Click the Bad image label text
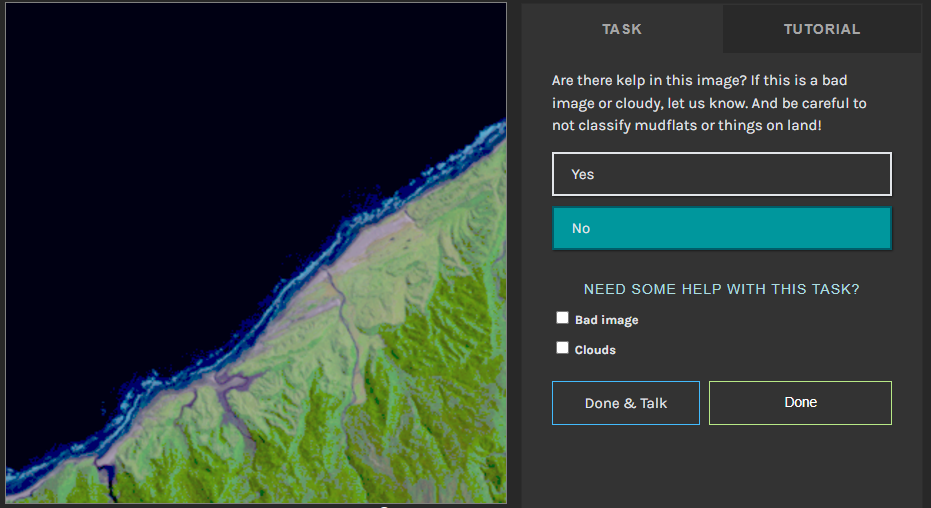This screenshot has width=931, height=508. [606, 320]
